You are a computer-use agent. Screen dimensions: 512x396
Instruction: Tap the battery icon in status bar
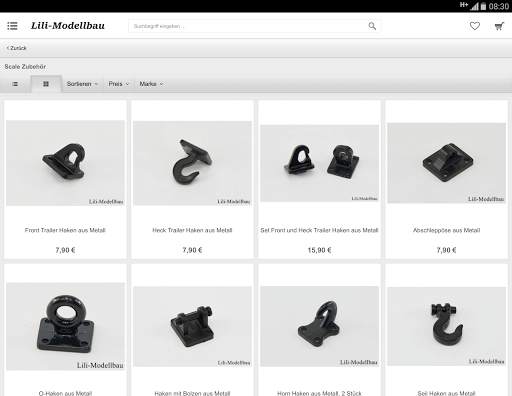tap(483, 6)
